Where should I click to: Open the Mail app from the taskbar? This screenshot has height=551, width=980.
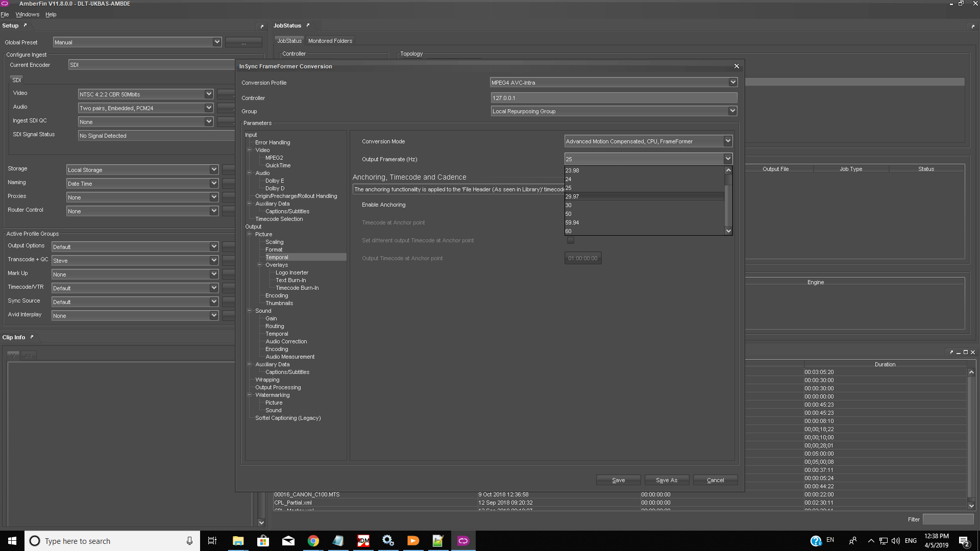coord(288,541)
